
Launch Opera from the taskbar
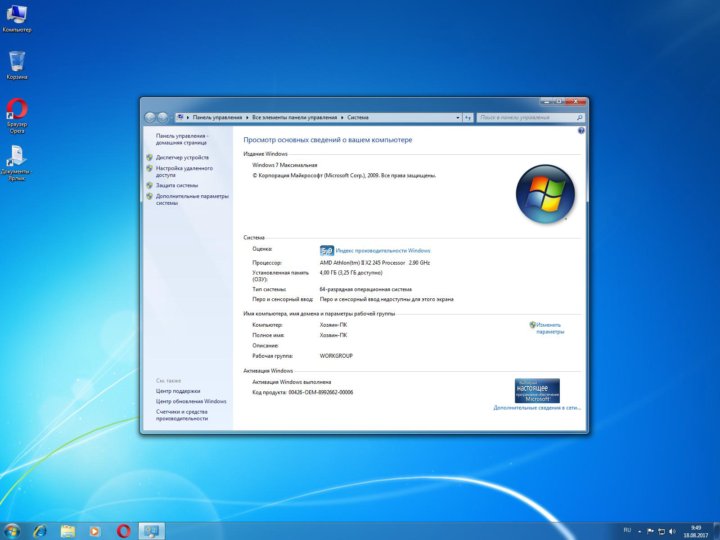pyautogui.click(x=123, y=531)
